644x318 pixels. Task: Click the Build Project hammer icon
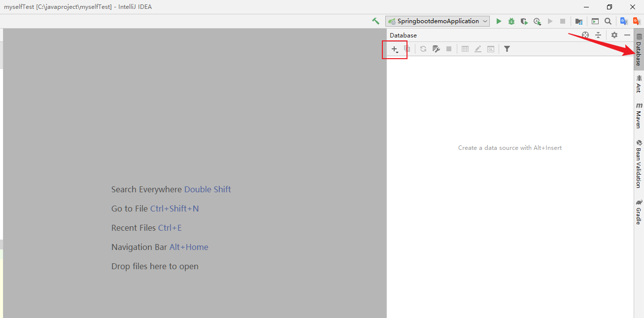click(375, 21)
